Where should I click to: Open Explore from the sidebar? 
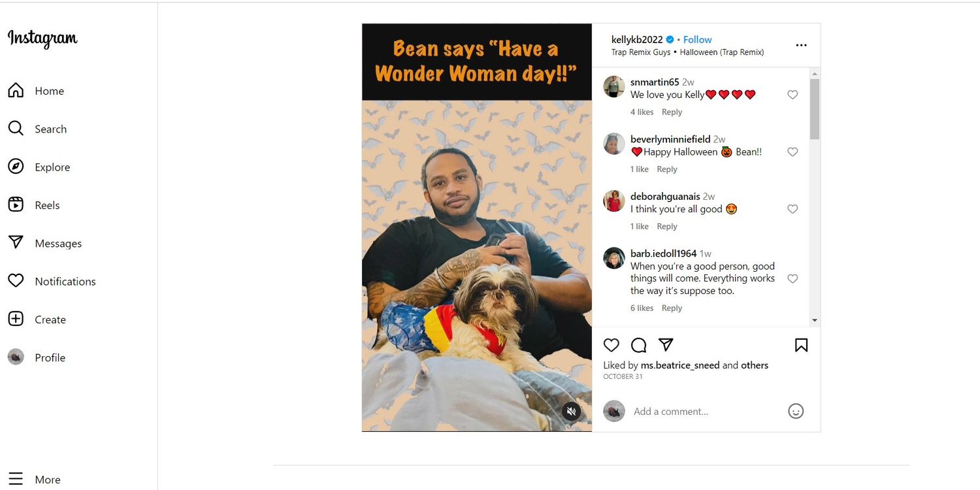coord(39,167)
